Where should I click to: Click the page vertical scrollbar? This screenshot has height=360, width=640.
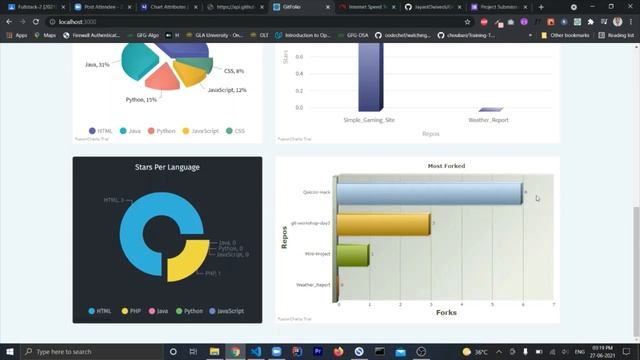click(636, 272)
